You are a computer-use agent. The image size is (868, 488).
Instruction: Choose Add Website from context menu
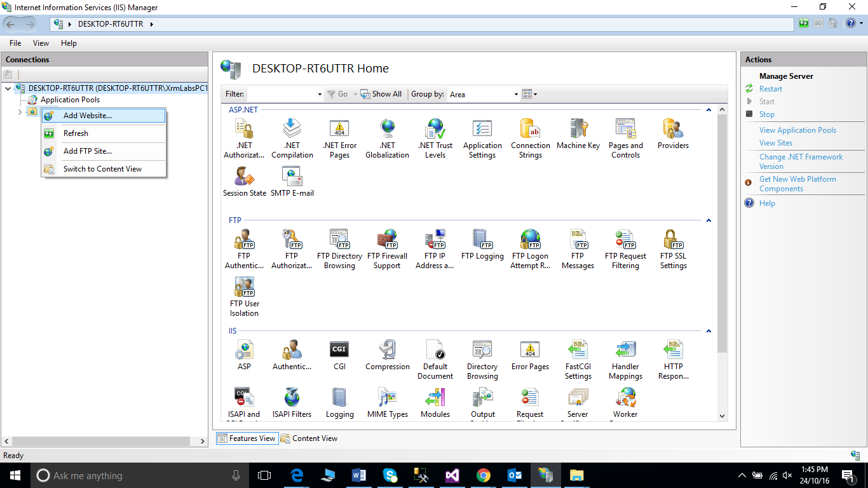point(88,116)
